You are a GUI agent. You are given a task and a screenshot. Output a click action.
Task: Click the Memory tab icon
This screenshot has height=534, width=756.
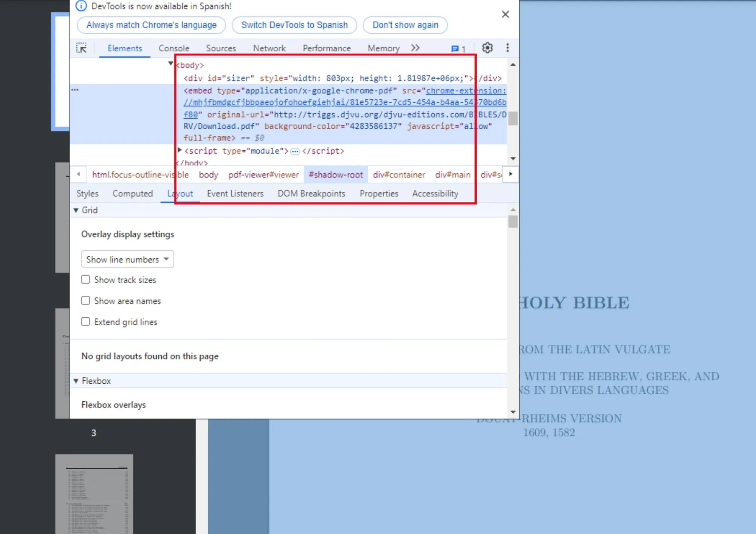pyautogui.click(x=384, y=48)
